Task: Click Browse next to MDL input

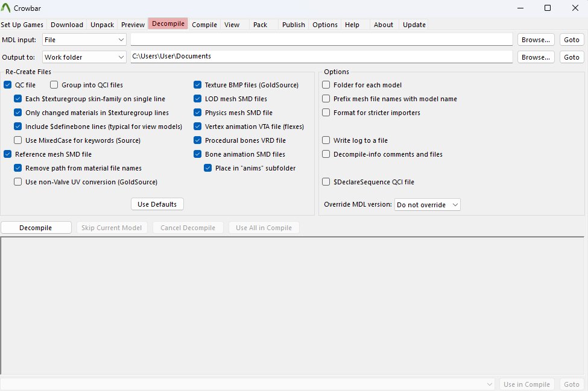Action: click(x=536, y=40)
